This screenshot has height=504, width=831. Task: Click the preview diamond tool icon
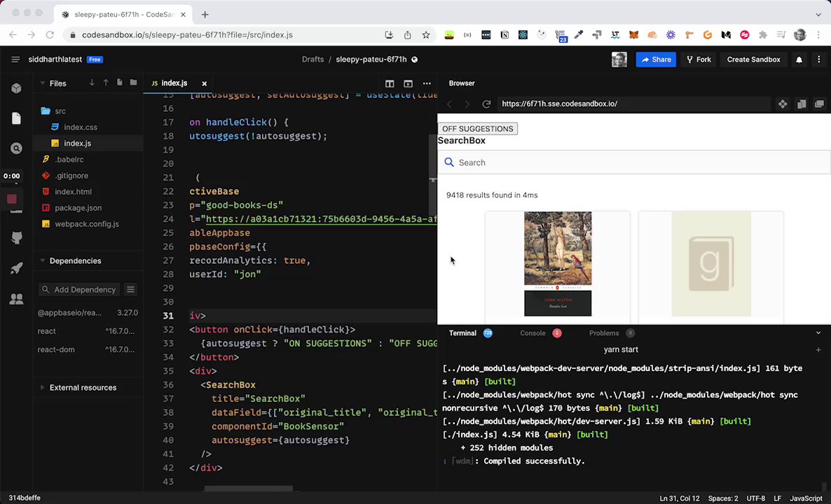pyautogui.click(x=783, y=104)
